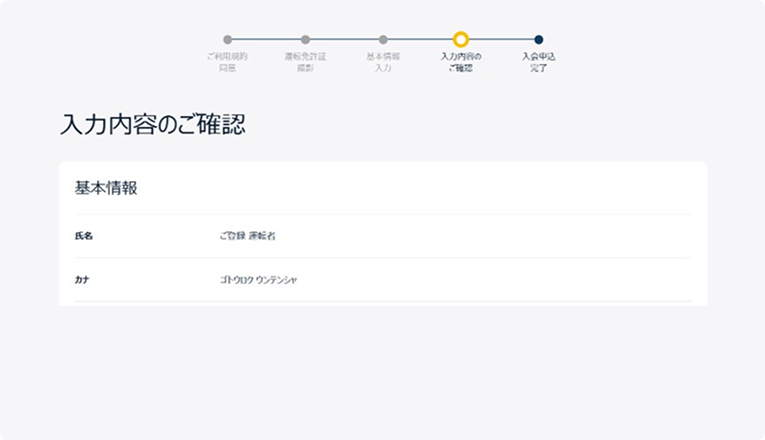Click the 基本情報 section title

point(106,188)
